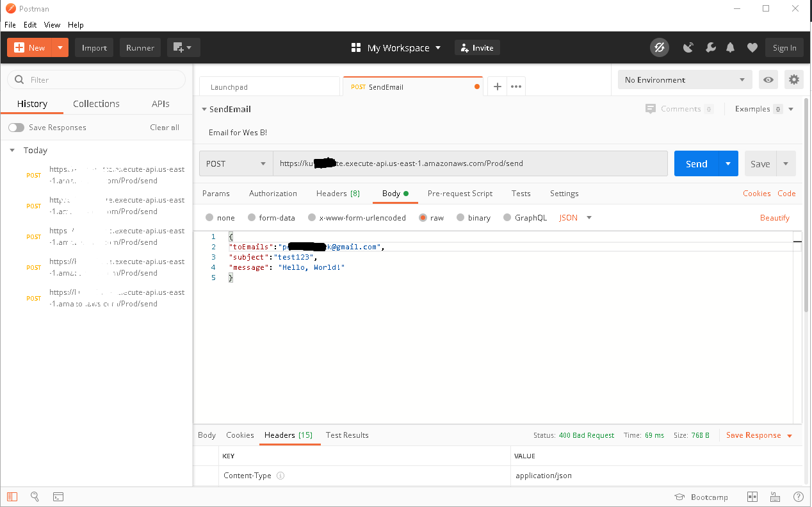Open the help question mark icon
This screenshot has height=507, width=812.
point(799,497)
